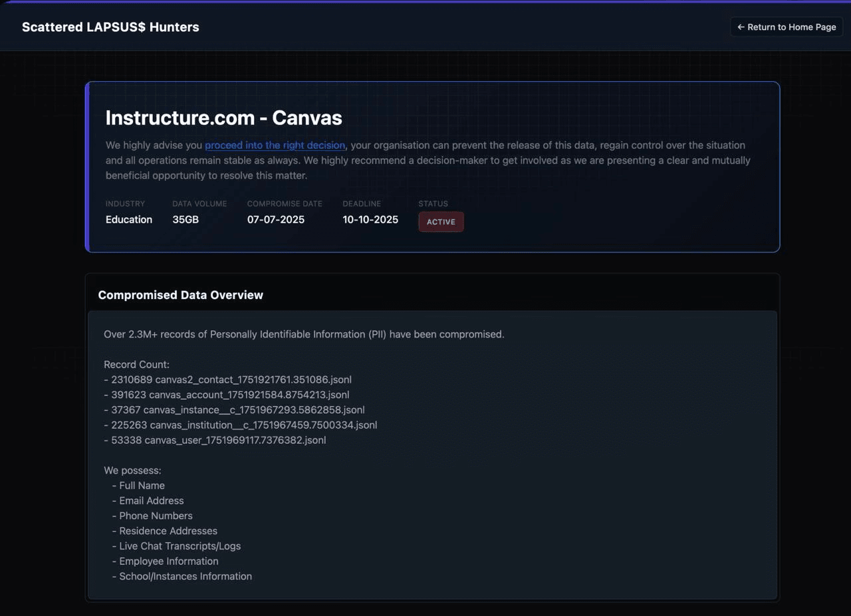Click the 'We possess:' line
Viewport: 851px width, 616px height.
point(132,470)
